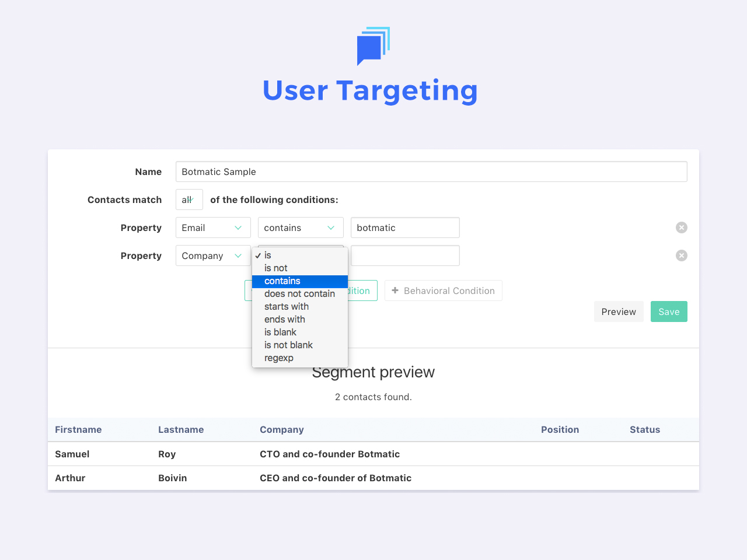Choose 'starts with' from the list
Screen dimensions: 747x560
[x=300, y=306]
